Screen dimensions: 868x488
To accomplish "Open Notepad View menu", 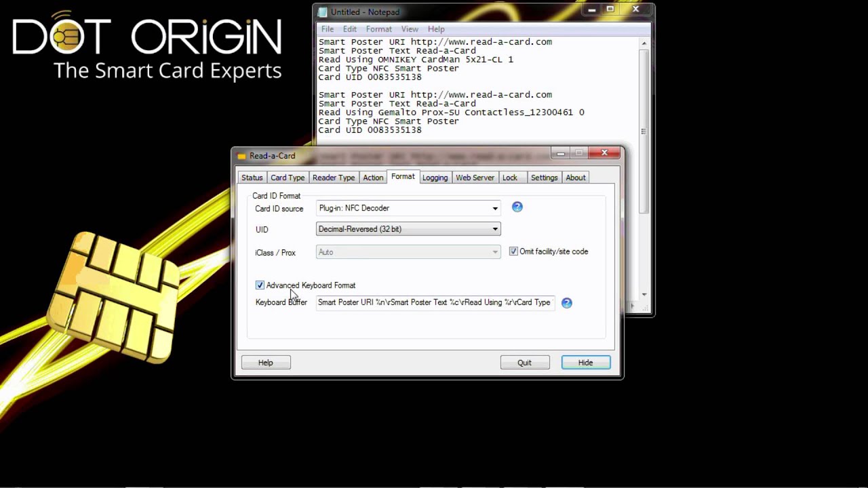I will (x=410, y=29).
